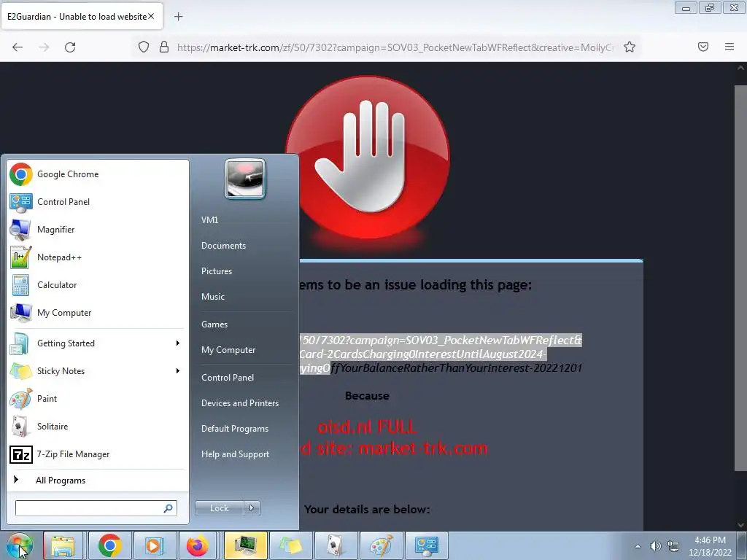Open Google Chrome from Start menu
The height and width of the screenshot is (560, 747).
point(98,174)
